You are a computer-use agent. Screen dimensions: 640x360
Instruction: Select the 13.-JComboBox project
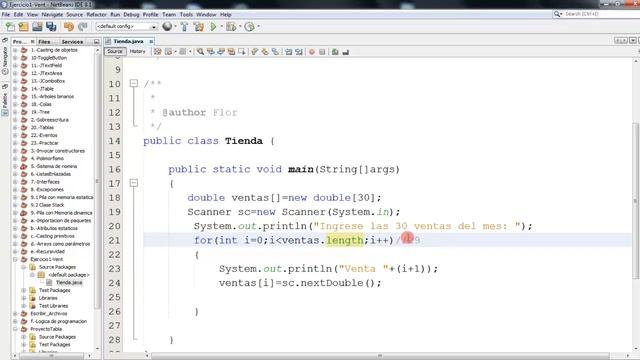[48, 81]
